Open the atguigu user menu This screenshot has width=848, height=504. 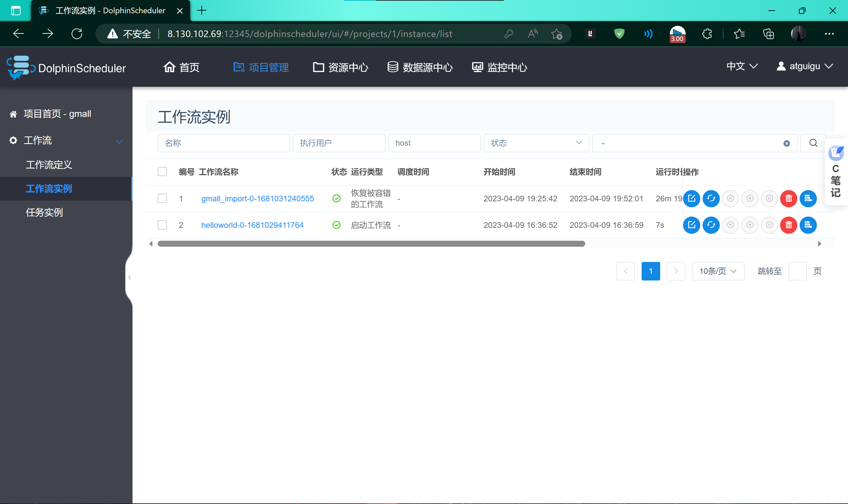coord(805,66)
